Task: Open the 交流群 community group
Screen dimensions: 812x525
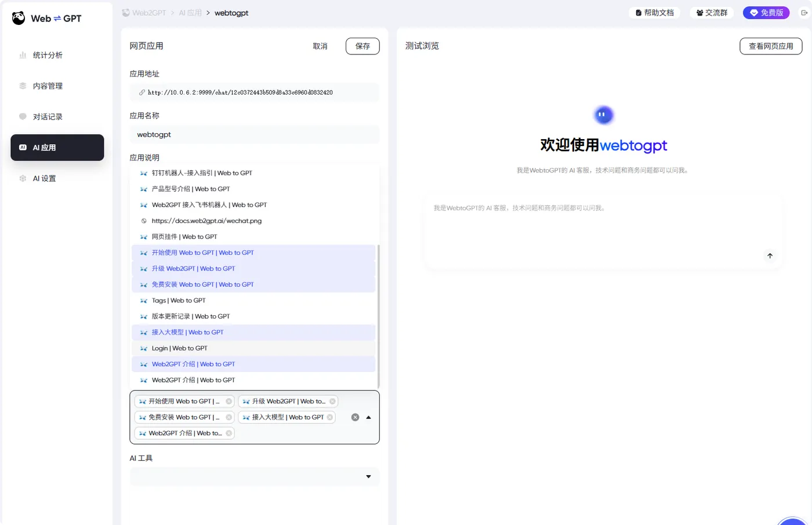Action: [x=712, y=13]
